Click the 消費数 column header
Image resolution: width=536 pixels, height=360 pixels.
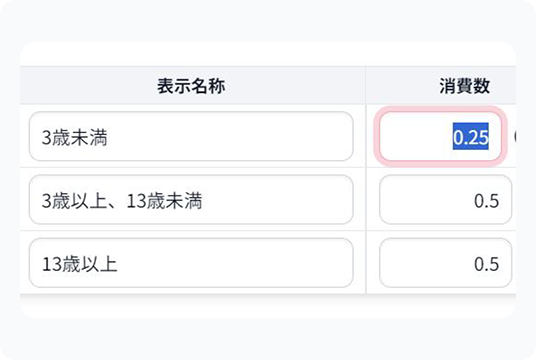pos(465,86)
